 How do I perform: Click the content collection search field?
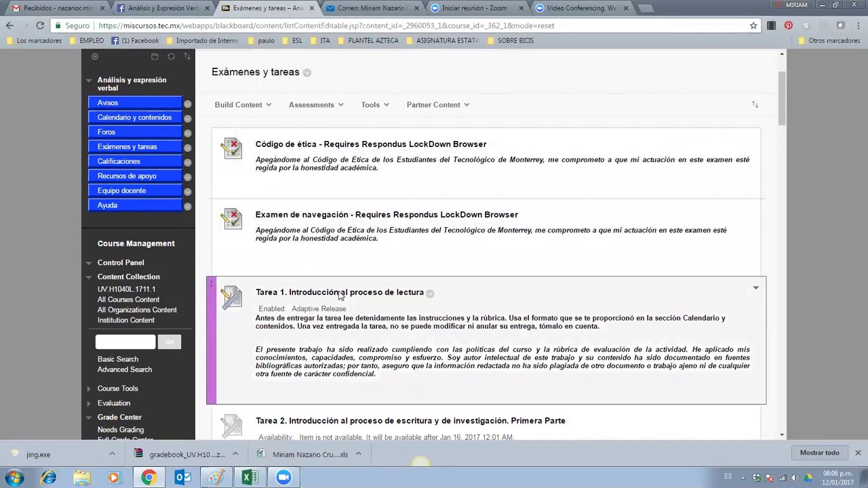[x=125, y=342]
